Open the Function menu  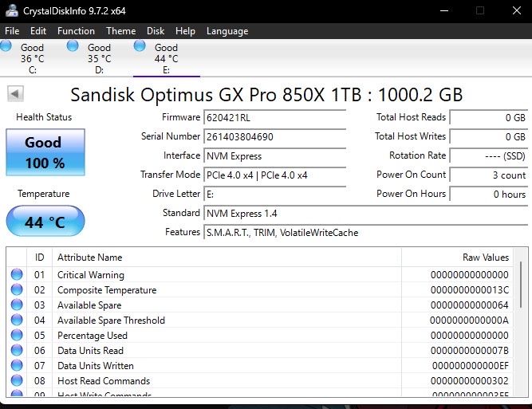76,31
